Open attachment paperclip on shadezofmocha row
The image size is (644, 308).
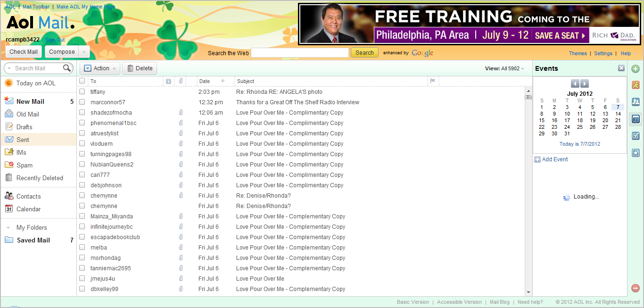(x=181, y=113)
